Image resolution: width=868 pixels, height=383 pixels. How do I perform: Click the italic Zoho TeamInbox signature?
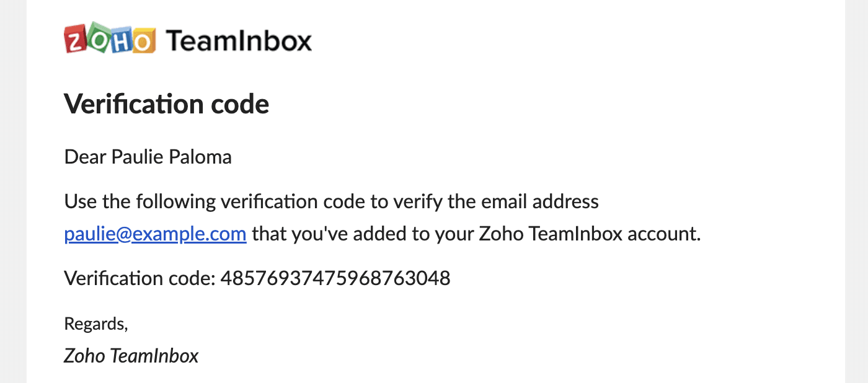[131, 355]
